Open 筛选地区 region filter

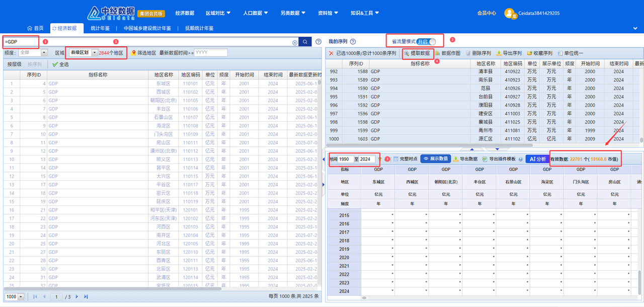[143, 53]
